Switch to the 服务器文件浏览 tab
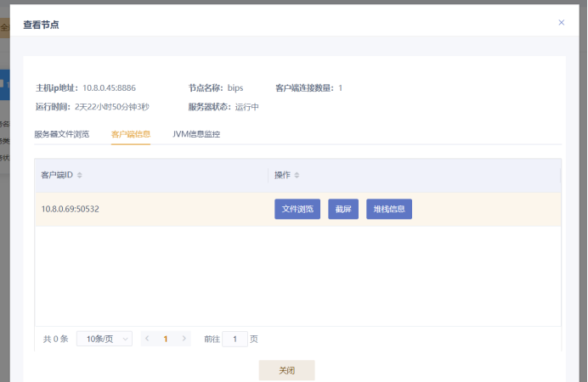The height and width of the screenshot is (382, 588). [x=61, y=134]
